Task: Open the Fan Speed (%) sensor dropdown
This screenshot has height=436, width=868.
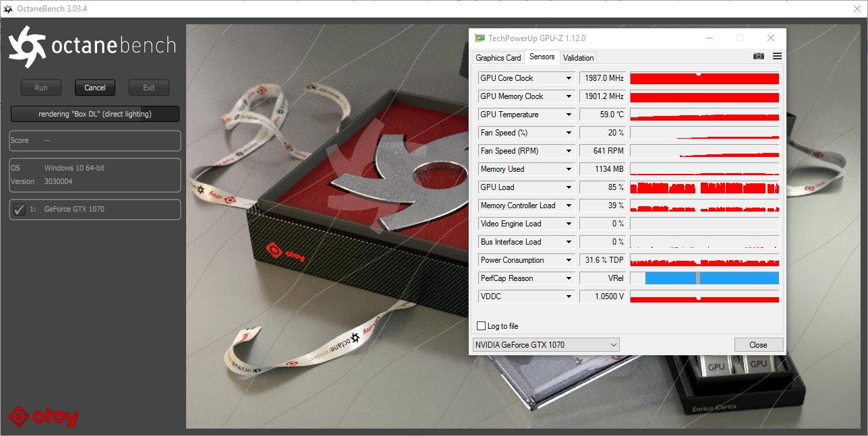Action: pyautogui.click(x=569, y=133)
